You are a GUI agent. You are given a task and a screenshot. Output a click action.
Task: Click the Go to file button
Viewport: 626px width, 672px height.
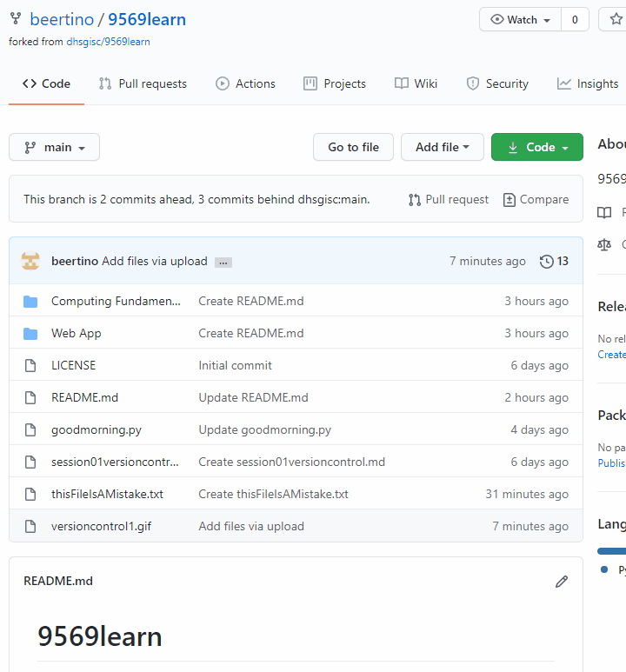353,147
